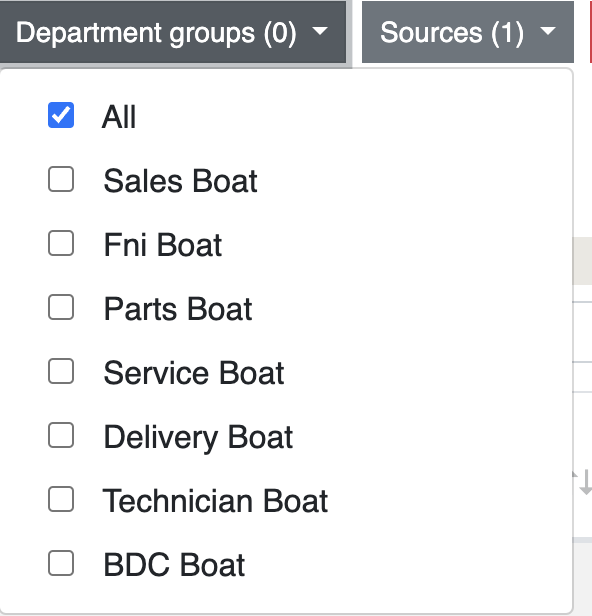Image resolution: width=592 pixels, height=616 pixels.
Task: Select the Service Boat checkbox
Action: point(61,371)
